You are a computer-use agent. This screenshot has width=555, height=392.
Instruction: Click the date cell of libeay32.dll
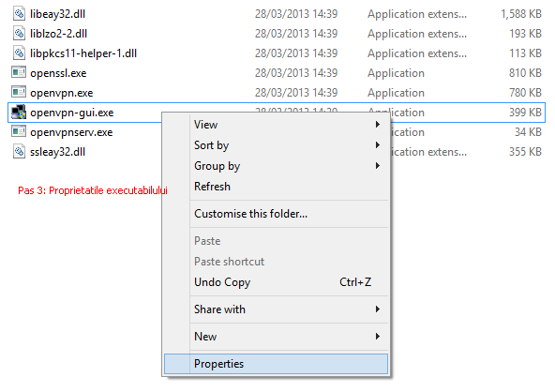click(296, 14)
